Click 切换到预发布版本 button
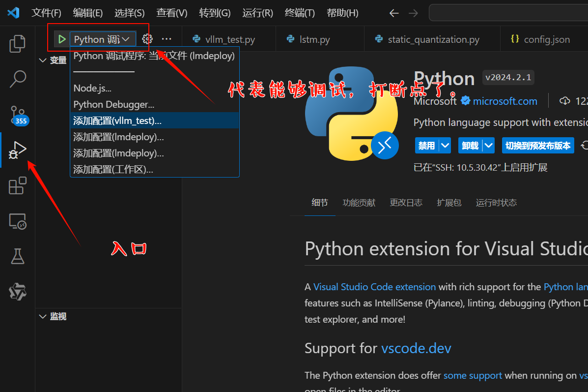The width and height of the screenshot is (588, 392). [x=538, y=145]
